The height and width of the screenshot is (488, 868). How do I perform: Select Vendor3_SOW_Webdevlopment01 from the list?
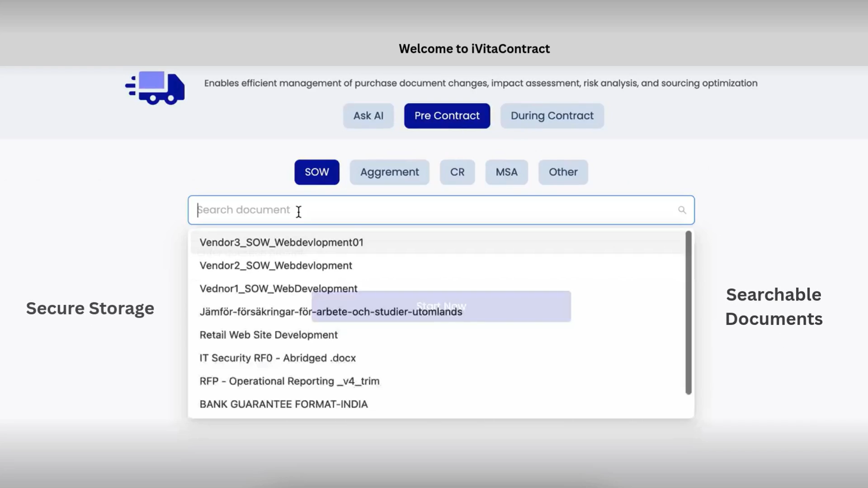[281, 243]
